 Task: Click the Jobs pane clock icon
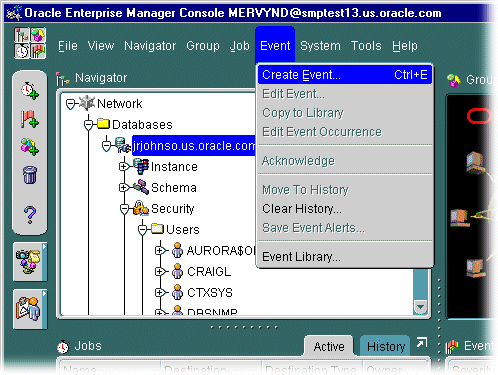[63, 347]
